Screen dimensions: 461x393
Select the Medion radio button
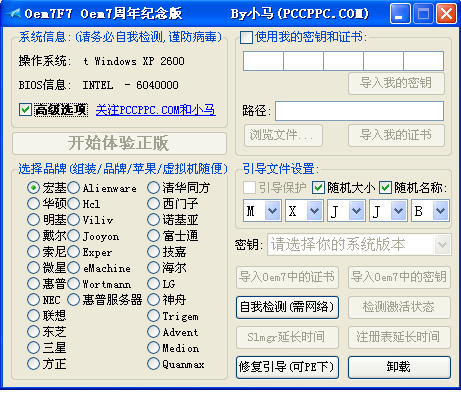click(x=153, y=348)
